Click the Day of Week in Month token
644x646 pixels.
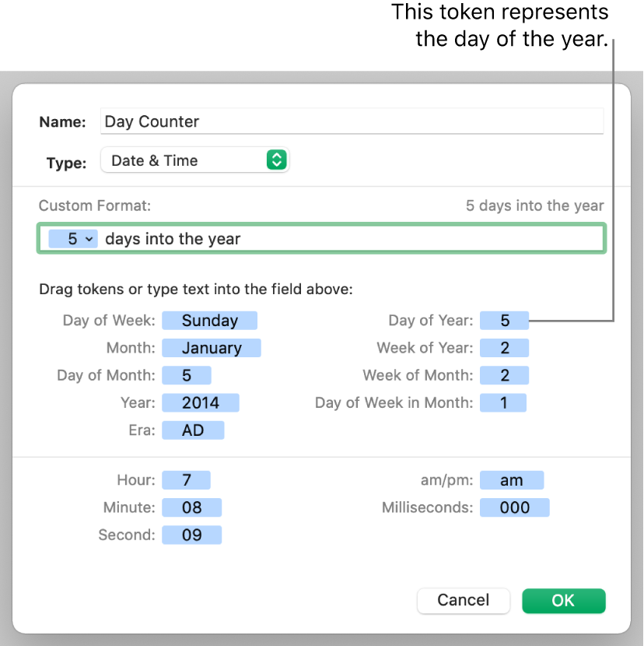[503, 402]
